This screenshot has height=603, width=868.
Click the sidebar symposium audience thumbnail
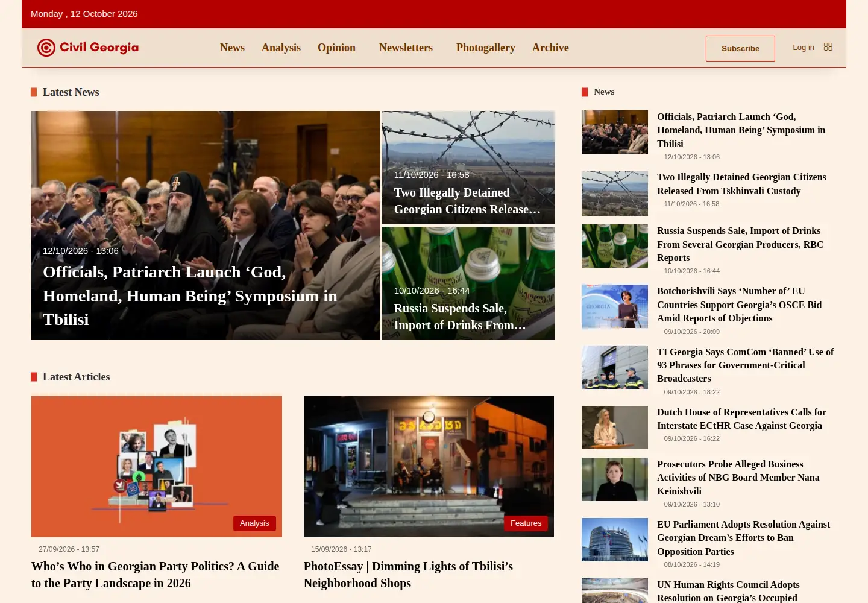[615, 132]
